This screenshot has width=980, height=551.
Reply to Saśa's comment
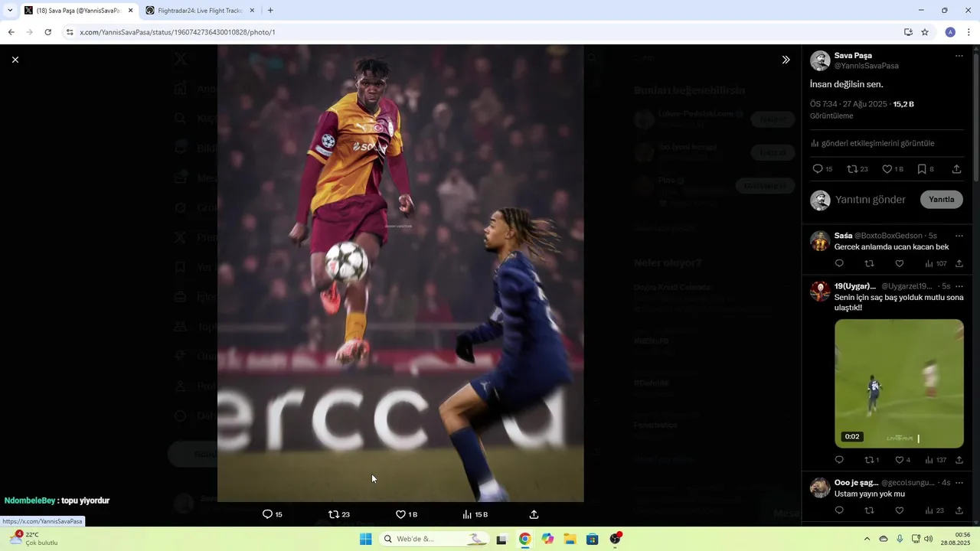click(839, 264)
